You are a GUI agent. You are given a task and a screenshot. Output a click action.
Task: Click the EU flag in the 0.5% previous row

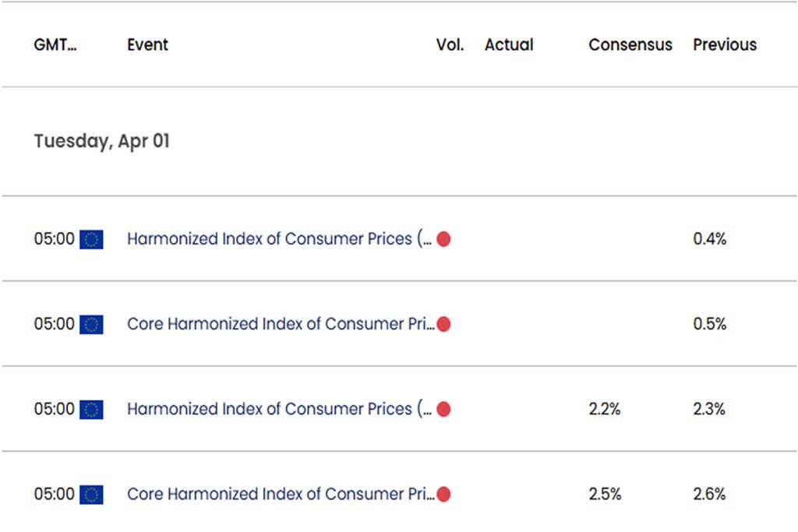point(91,325)
